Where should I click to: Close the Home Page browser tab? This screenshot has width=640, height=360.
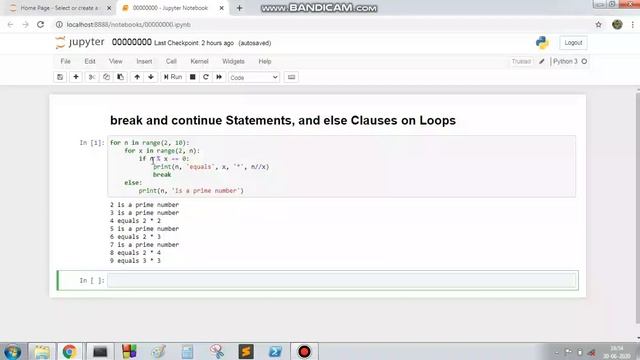tap(109, 8)
